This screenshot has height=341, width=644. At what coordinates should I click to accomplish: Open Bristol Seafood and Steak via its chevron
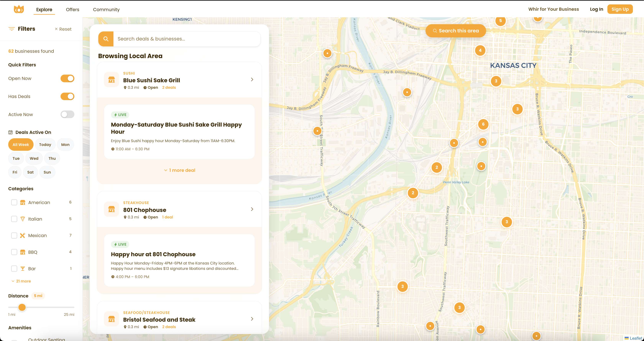pos(252,319)
